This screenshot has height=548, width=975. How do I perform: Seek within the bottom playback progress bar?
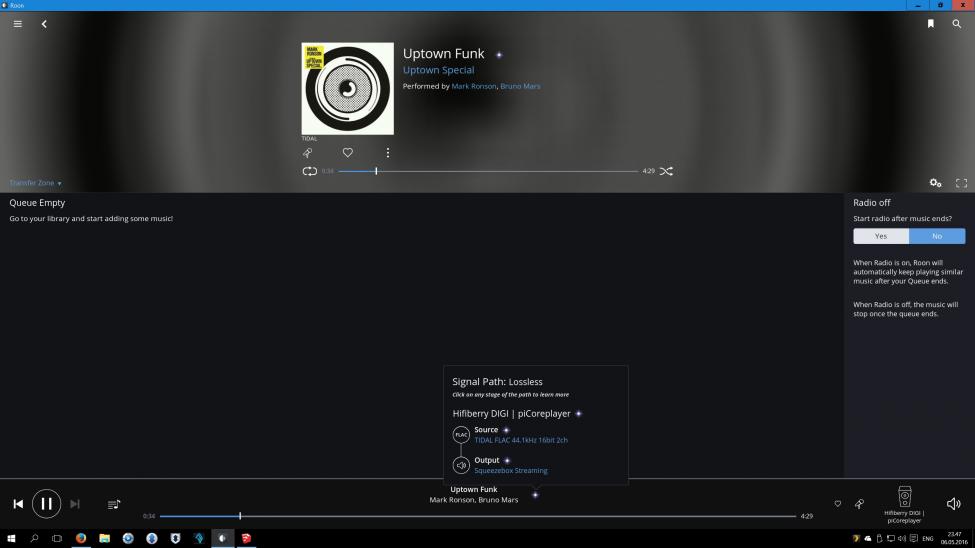(x=478, y=516)
